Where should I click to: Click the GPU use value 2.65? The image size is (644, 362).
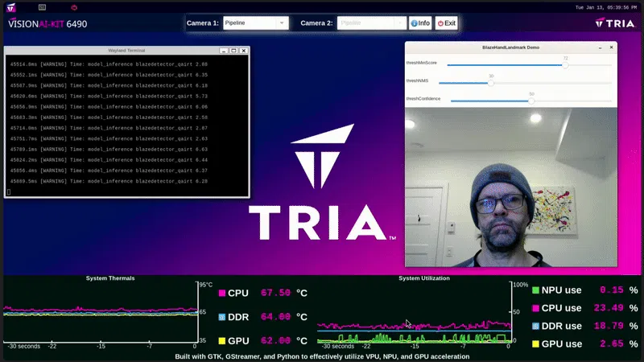[x=612, y=344]
